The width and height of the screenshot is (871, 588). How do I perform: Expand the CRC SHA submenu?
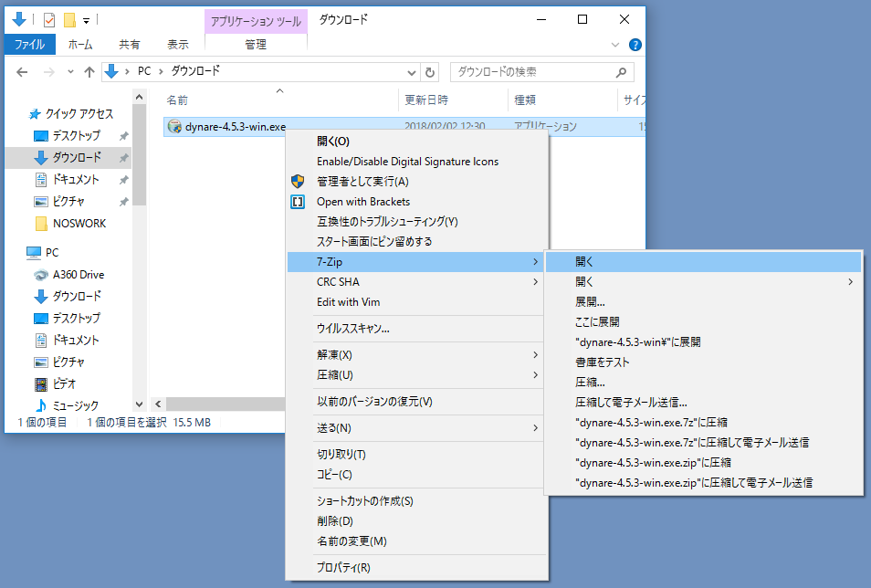pos(417,282)
